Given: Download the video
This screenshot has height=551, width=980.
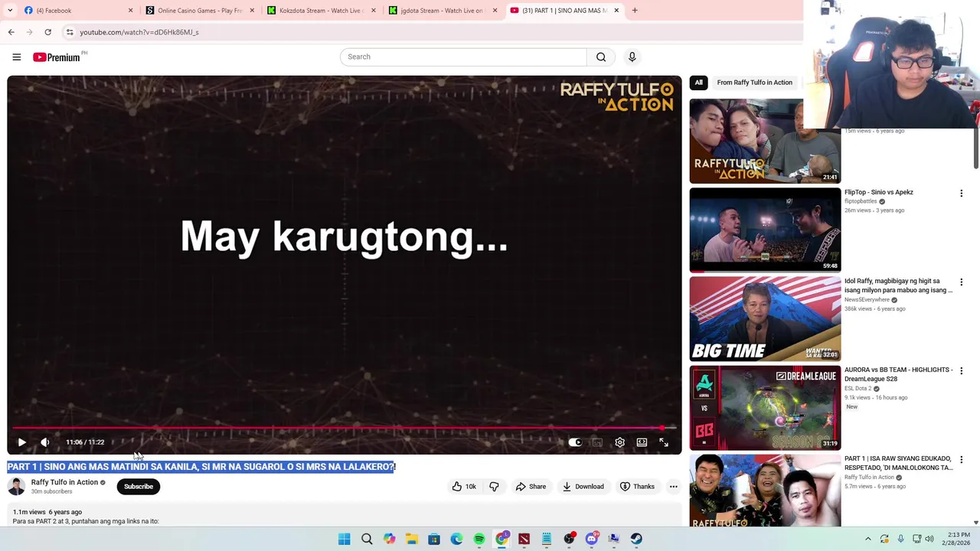Looking at the screenshot, I should click(x=583, y=487).
